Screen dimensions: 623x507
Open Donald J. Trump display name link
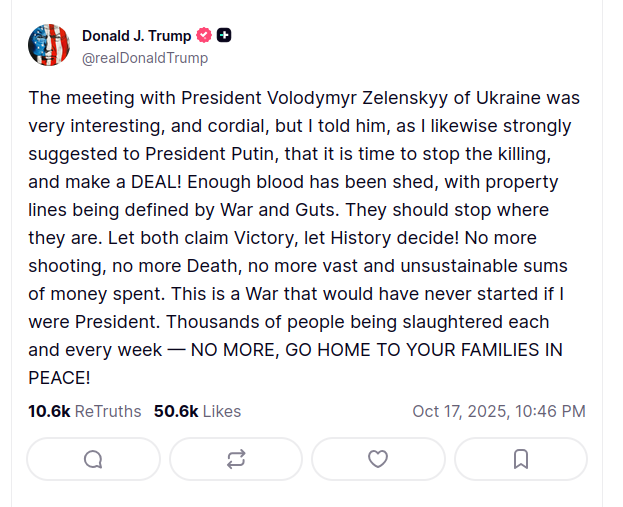pyautogui.click(x=137, y=36)
